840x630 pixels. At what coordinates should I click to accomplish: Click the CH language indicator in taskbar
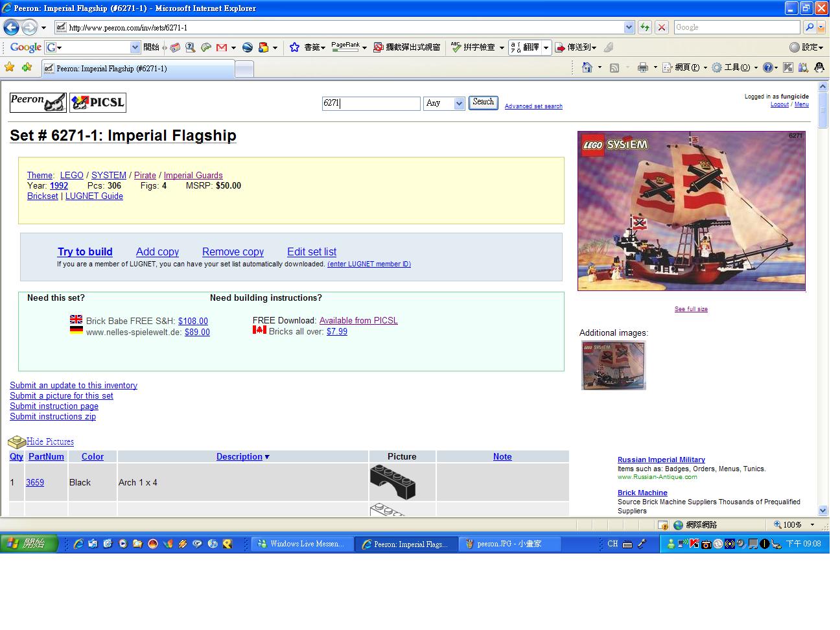point(612,544)
